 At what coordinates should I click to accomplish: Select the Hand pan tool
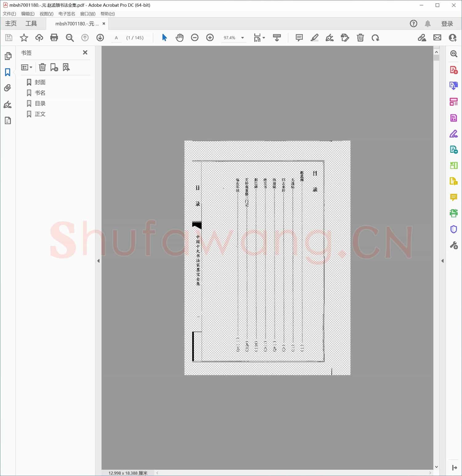click(x=179, y=38)
